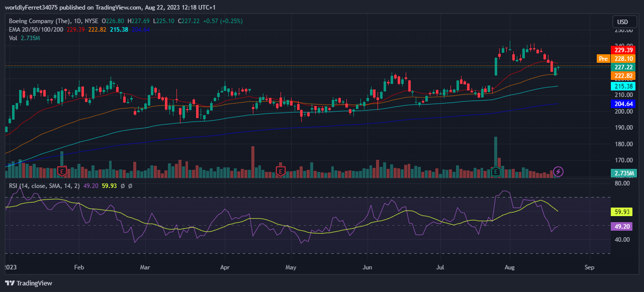The image size is (644, 292).
Task: Click the cyan 215.38 EMA legend value
Action: click(119, 30)
